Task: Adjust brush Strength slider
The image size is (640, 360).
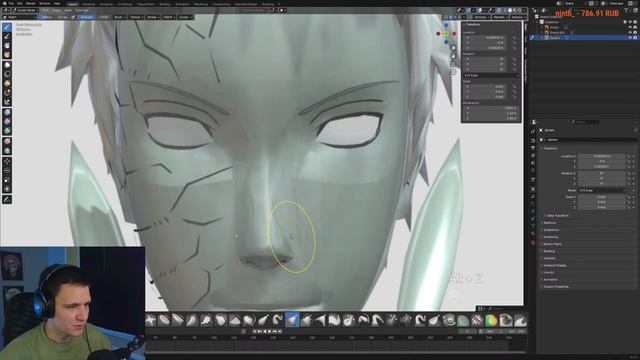Action: tap(93, 17)
